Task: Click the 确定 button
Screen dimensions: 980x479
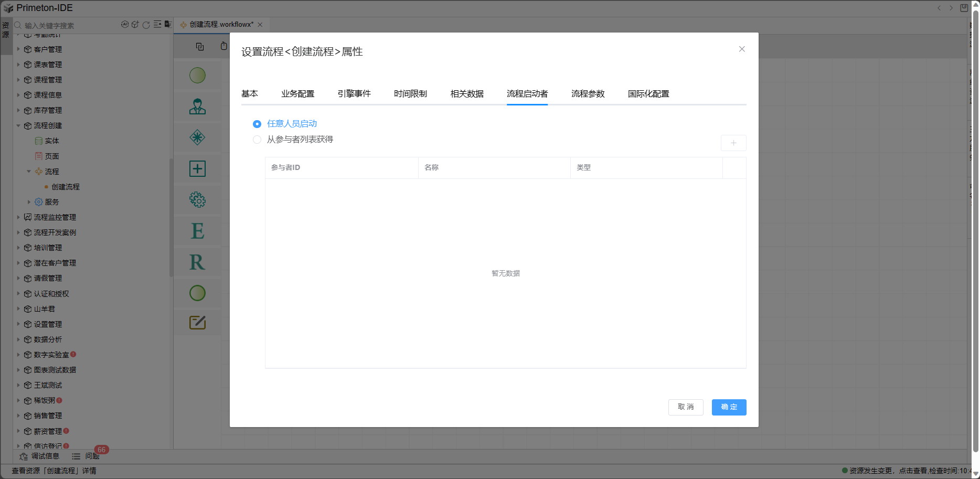Action: point(729,407)
